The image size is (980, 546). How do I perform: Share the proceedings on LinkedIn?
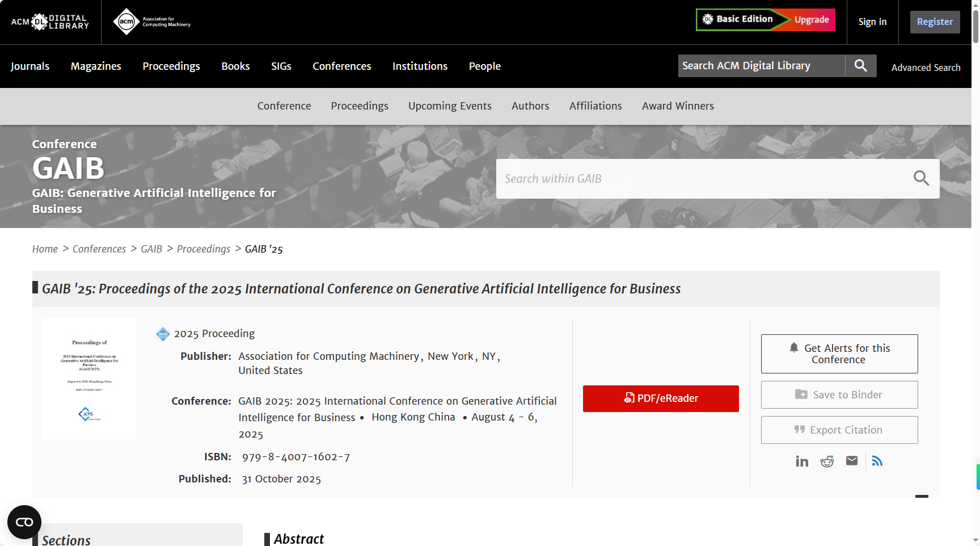pyautogui.click(x=802, y=461)
